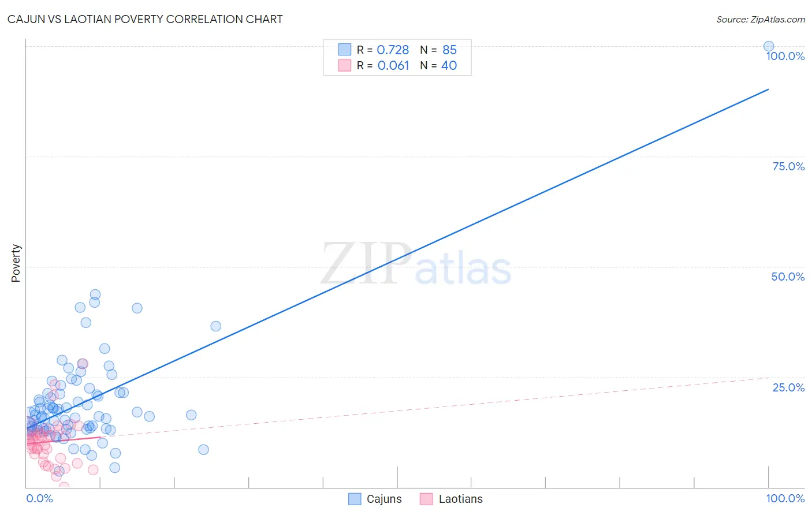Select the blue swatch beside R = 0.728
Image resolution: width=812 pixels, height=515 pixels.
coord(345,50)
